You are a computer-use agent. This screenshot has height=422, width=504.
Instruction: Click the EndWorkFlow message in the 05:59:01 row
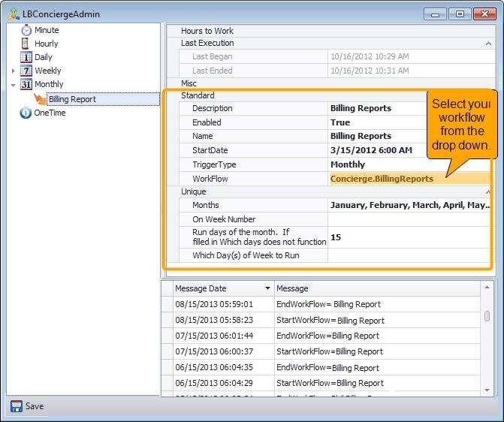coord(328,304)
